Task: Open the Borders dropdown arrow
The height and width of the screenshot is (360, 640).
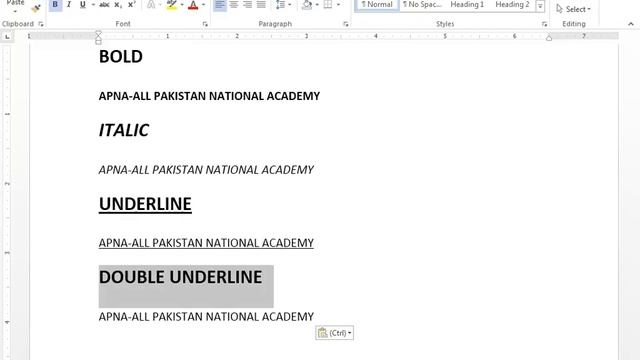Action: tap(338, 4)
